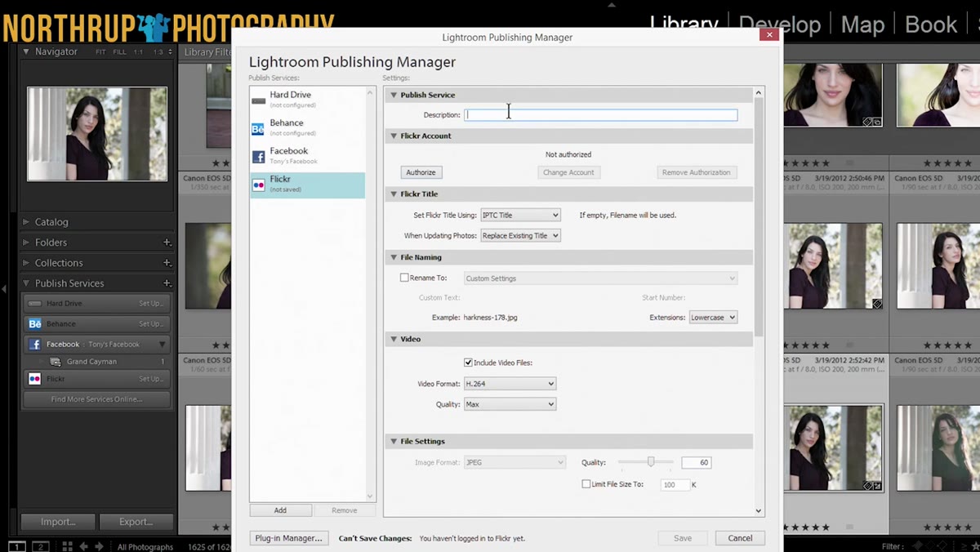Click JPEG Quality slider handle

651,462
